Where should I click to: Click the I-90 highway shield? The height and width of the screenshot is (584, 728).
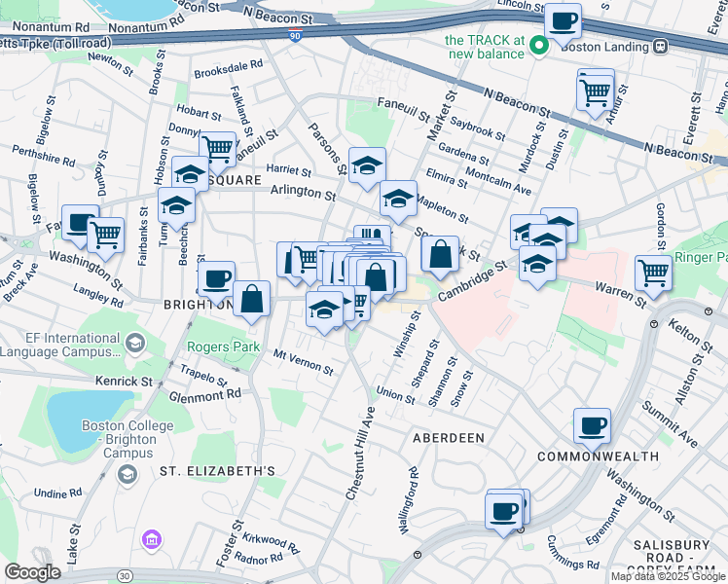297,35
